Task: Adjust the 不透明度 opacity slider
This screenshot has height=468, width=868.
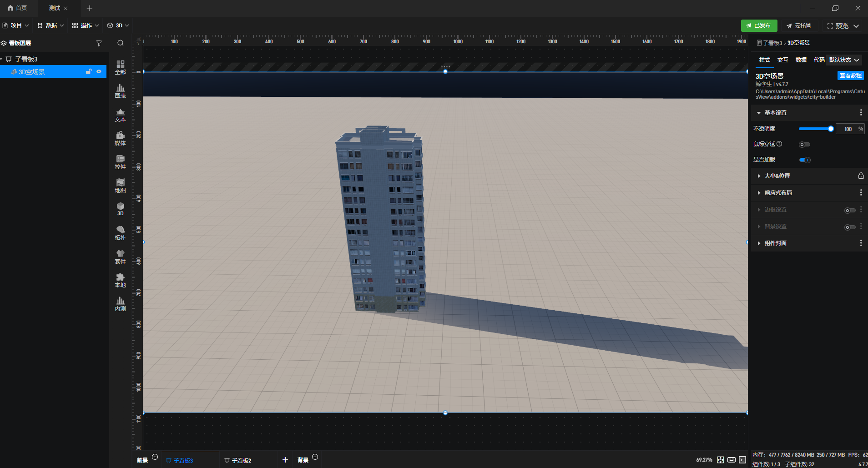Action: [816, 129]
